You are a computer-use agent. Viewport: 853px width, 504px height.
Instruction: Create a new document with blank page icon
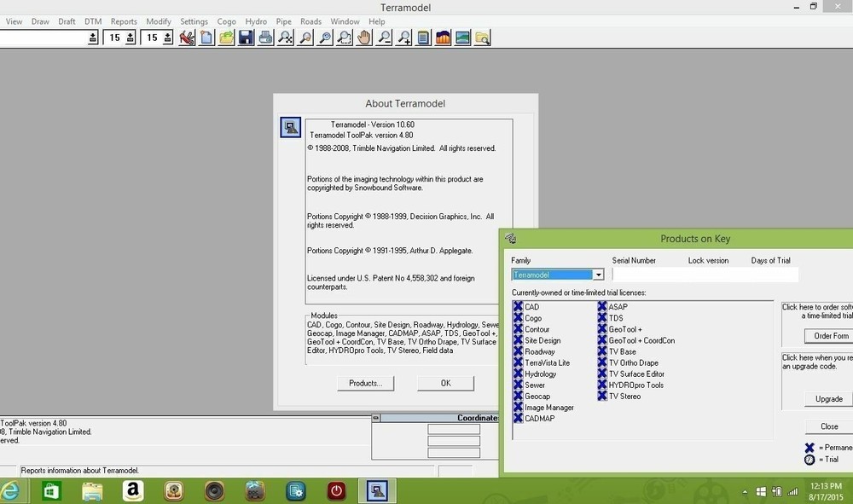tap(206, 38)
